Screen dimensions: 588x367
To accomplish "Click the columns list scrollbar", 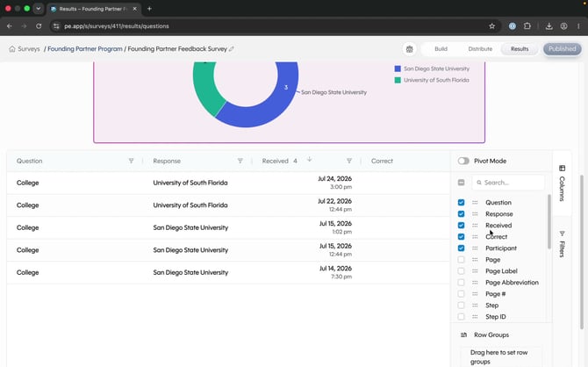I will (549, 221).
